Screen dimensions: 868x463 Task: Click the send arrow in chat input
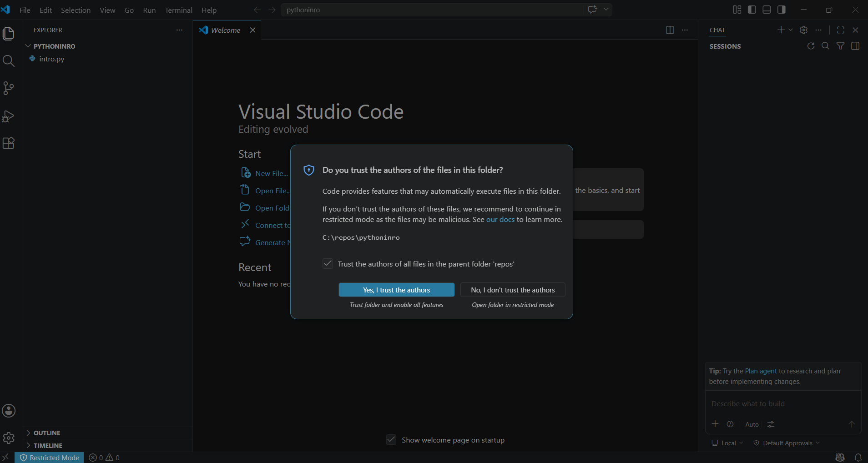[x=851, y=424]
